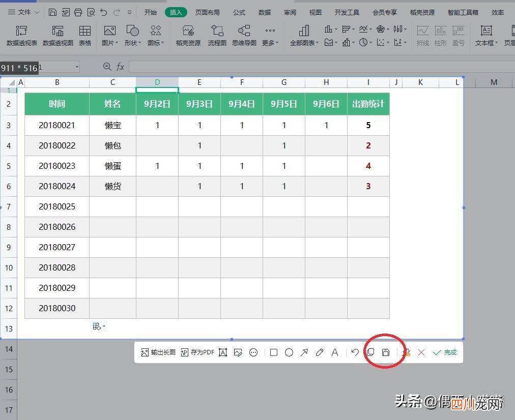The width and height of the screenshot is (515, 420).
Task: Click cell with 20180025
Action: tap(57, 207)
